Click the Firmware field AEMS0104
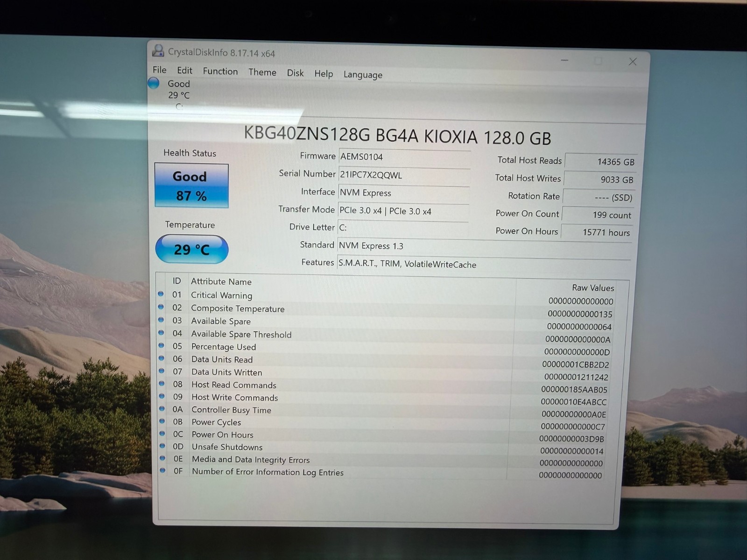This screenshot has height=560, width=747. tap(404, 157)
